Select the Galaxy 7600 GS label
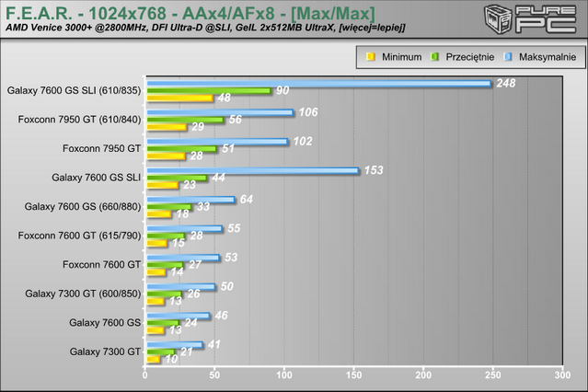Viewport: 588px width, 392px height. [105, 323]
